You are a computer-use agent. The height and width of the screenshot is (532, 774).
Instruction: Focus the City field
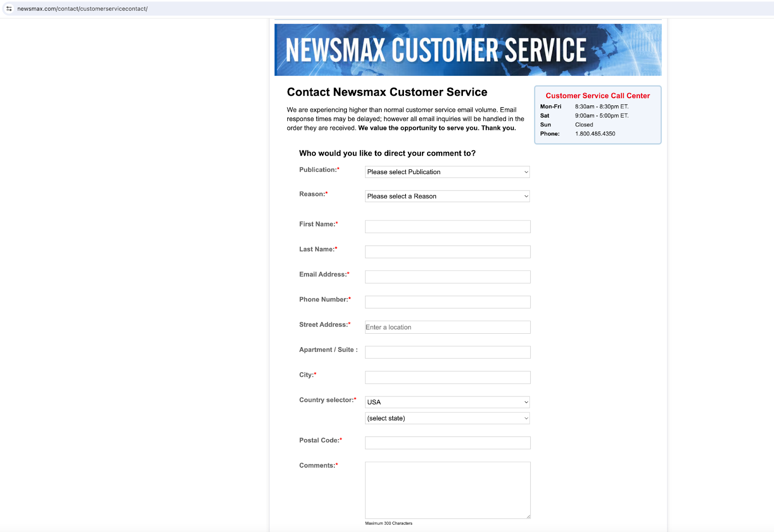click(x=448, y=378)
